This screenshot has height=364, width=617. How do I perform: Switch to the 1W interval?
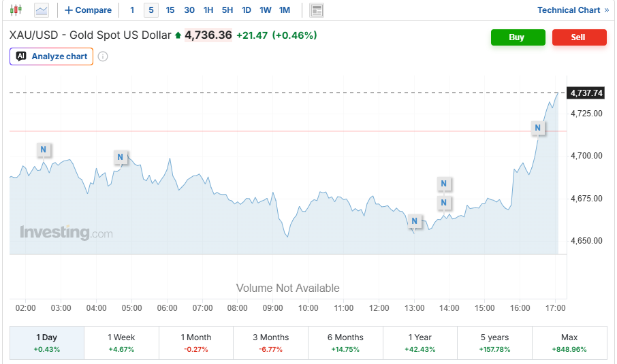tap(265, 10)
